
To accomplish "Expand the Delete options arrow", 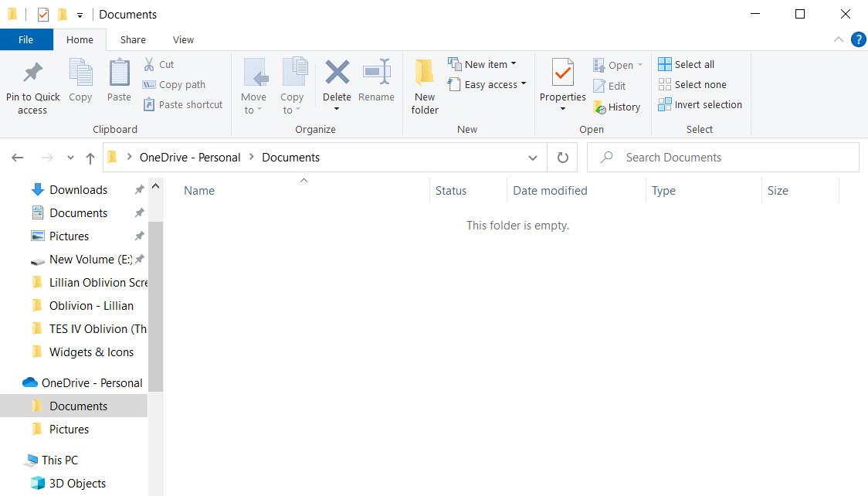I will click(x=337, y=109).
